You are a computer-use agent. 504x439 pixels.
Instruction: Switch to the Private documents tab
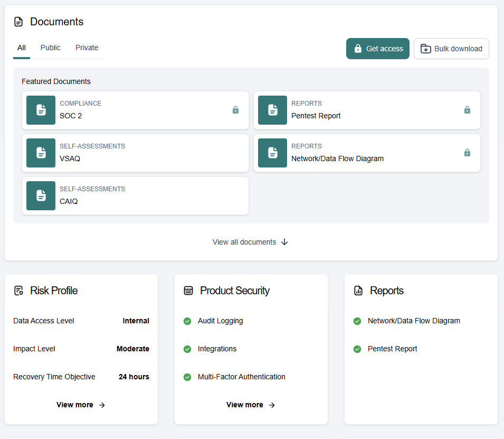87,48
